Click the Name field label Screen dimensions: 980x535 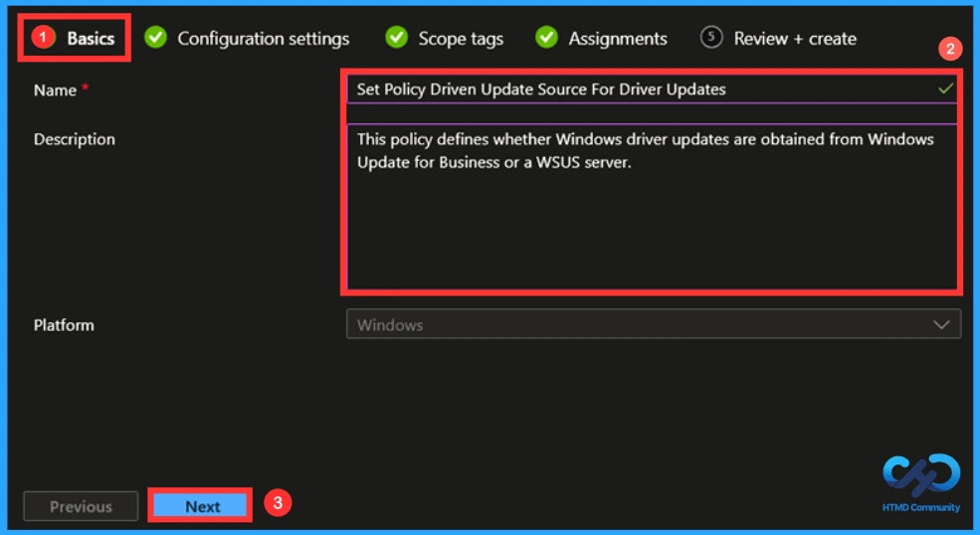click(55, 90)
